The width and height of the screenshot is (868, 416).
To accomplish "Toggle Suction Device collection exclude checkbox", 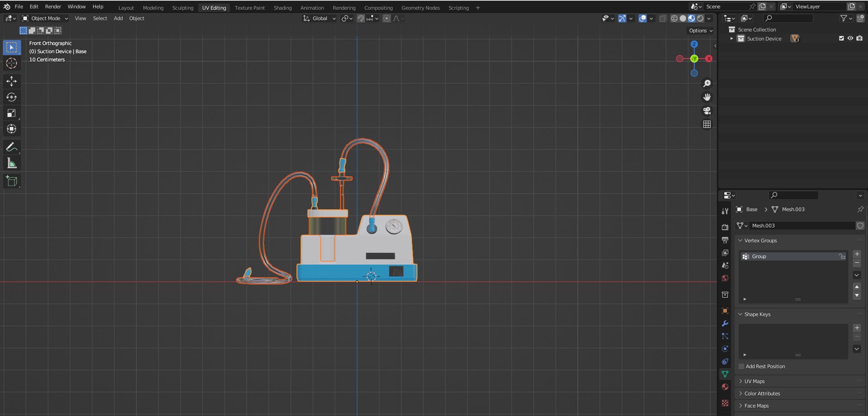I will pos(841,38).
